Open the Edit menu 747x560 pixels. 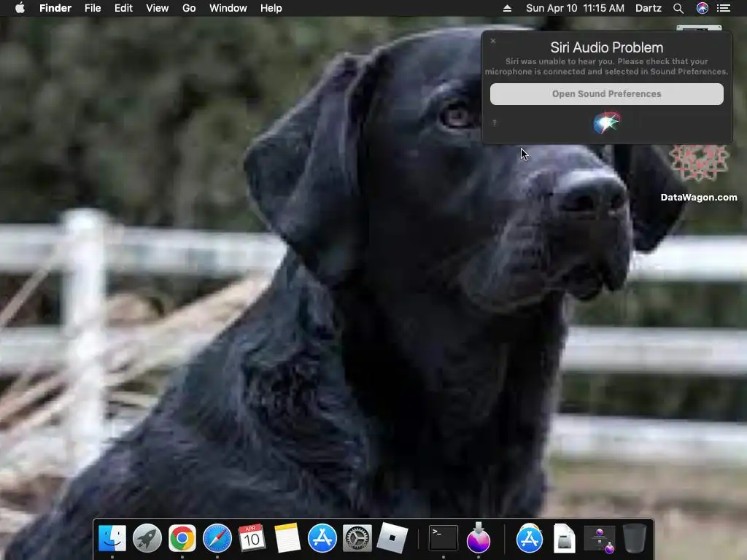[x=123, y=8]
